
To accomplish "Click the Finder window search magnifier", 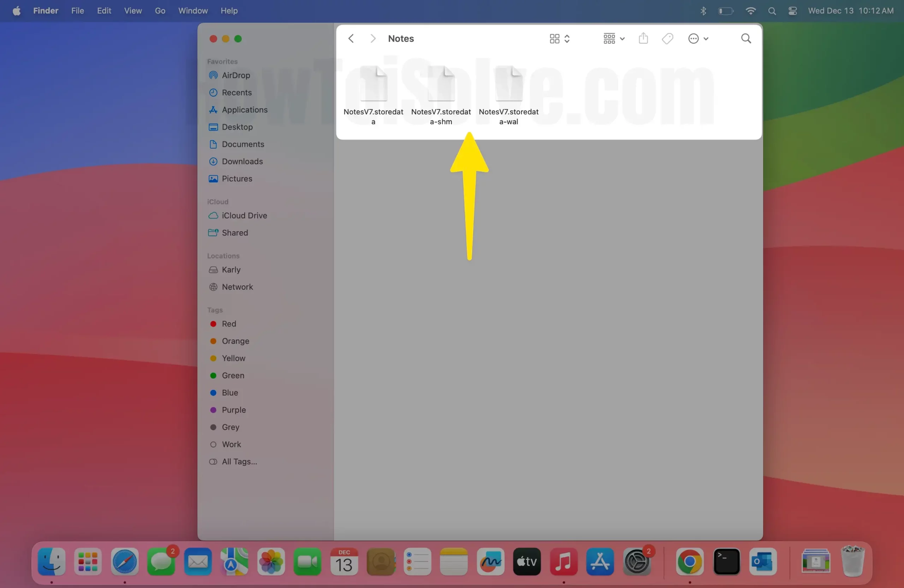I will click(x=746, y=39).
